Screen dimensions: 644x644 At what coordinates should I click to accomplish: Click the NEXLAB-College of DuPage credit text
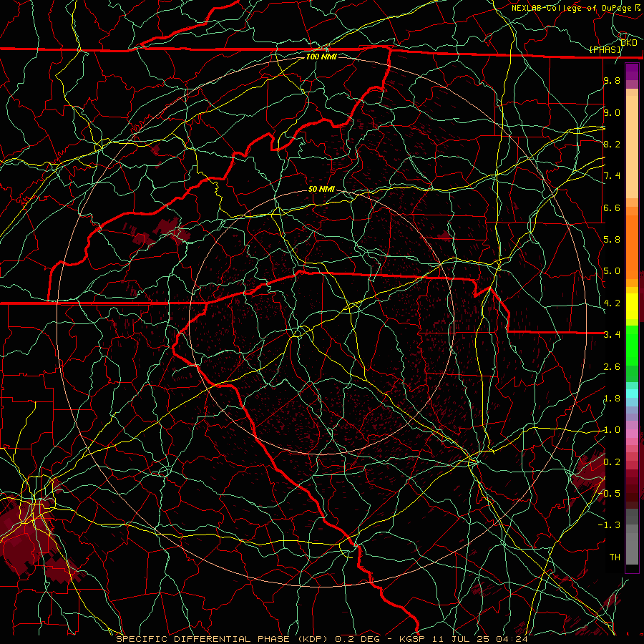[571, 8]
